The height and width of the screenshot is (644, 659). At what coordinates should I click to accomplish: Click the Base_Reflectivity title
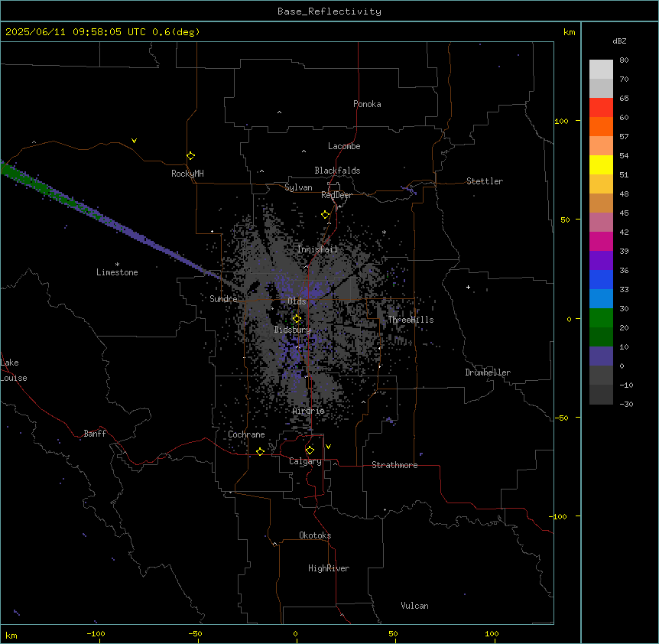[x=329, y=11]
